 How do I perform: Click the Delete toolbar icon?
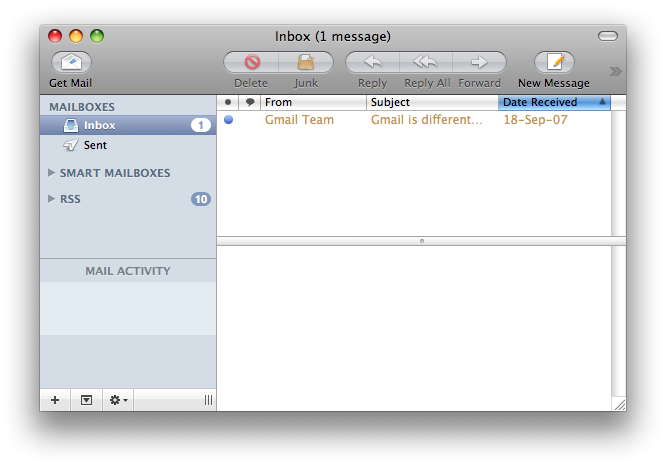click(252, 62)
